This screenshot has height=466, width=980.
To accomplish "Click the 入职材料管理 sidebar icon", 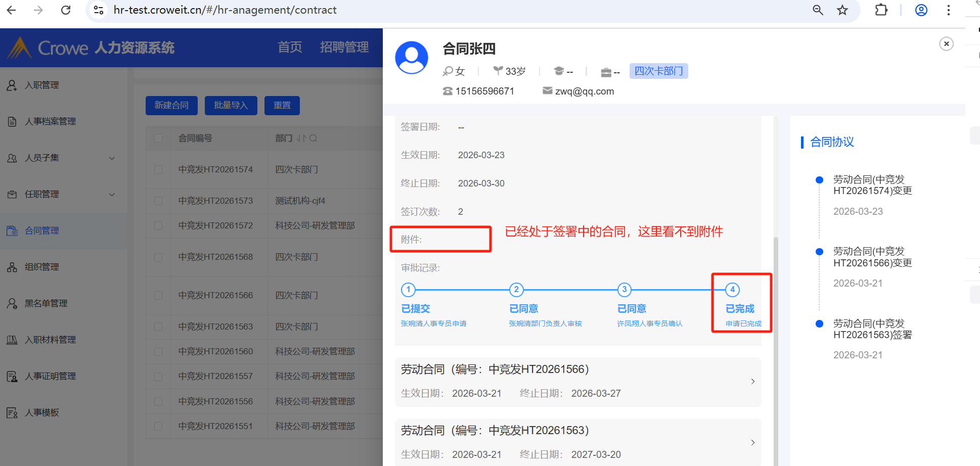I will [12, 340].
